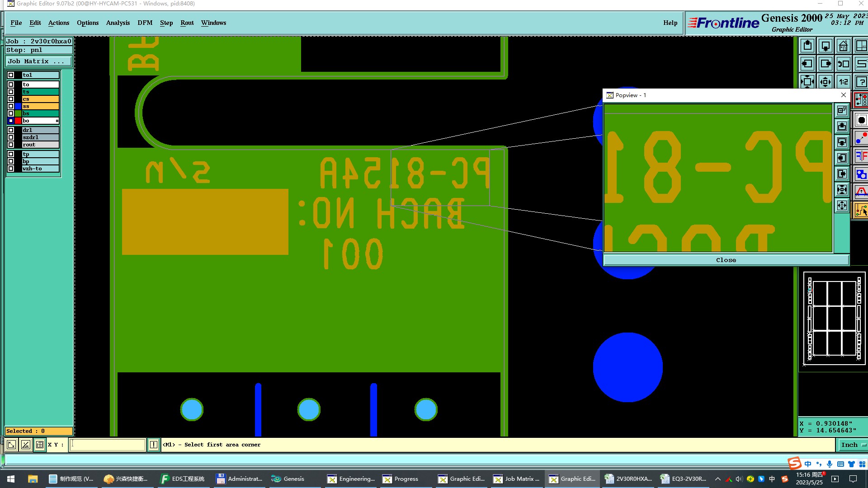The width and height of the screenshot is (868, 488).
Task: Click the Popview pan down icon
Action: (x=842, y=142)
